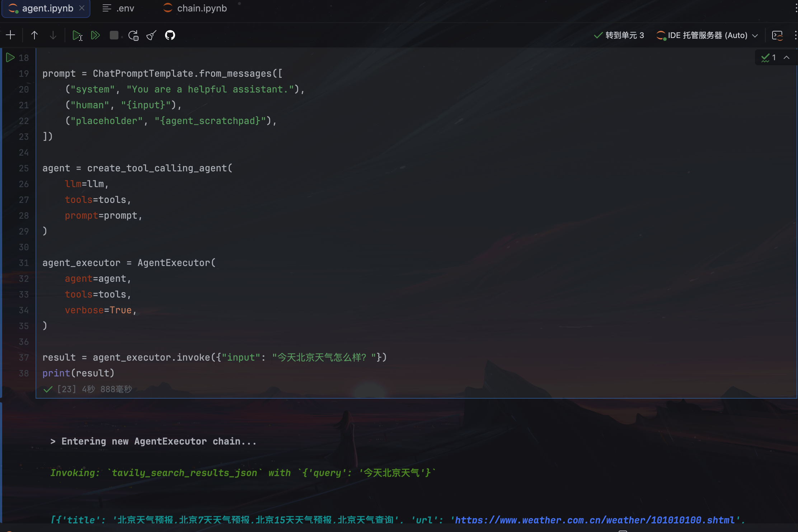
Task: Open the IDE managed server dropdown
Action: [x=707, y=35]
